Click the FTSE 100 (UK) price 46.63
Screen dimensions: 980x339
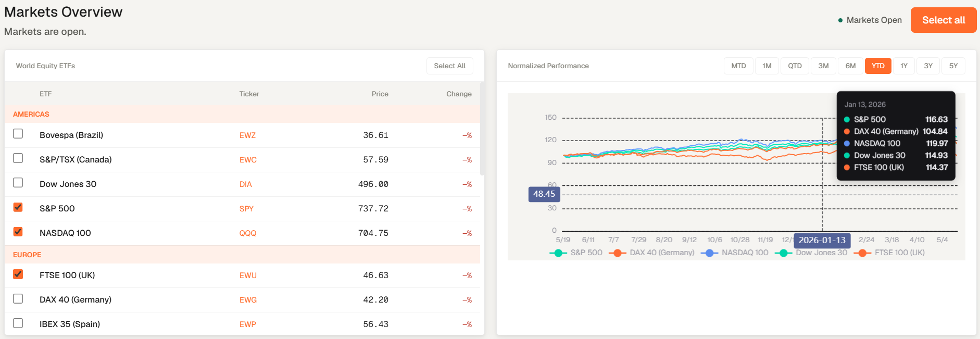point(376,275)
